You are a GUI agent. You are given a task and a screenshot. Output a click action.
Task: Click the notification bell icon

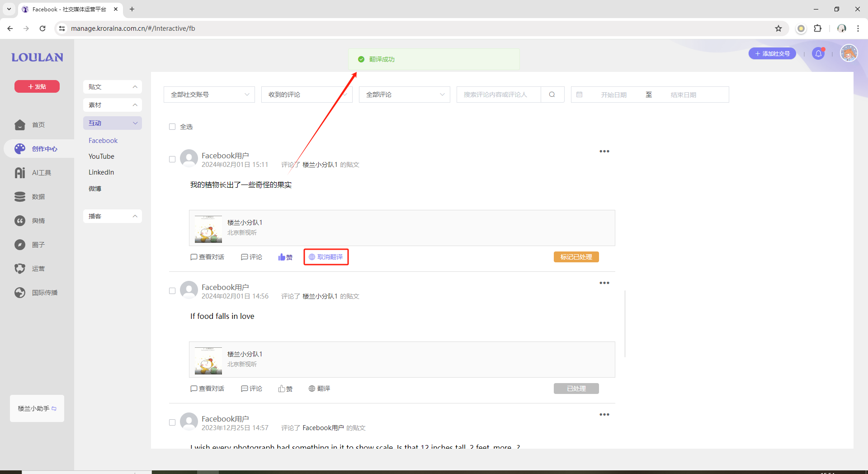tap(818, 54)
